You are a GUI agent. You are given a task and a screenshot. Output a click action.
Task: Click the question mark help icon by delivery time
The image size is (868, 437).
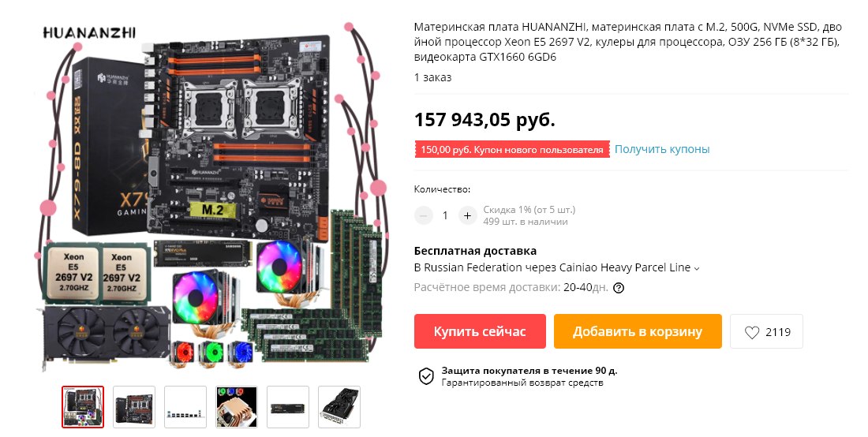(x=619, y=288)
